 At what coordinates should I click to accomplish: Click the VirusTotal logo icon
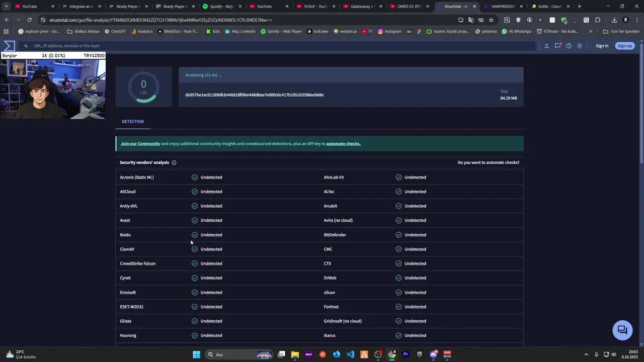pyautogui.click(x=9, y=46)
